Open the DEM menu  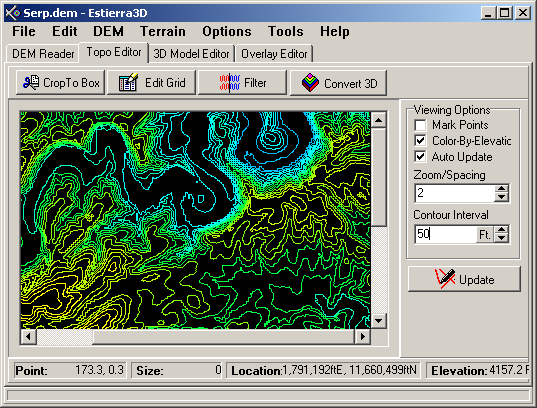pos(108,32)
